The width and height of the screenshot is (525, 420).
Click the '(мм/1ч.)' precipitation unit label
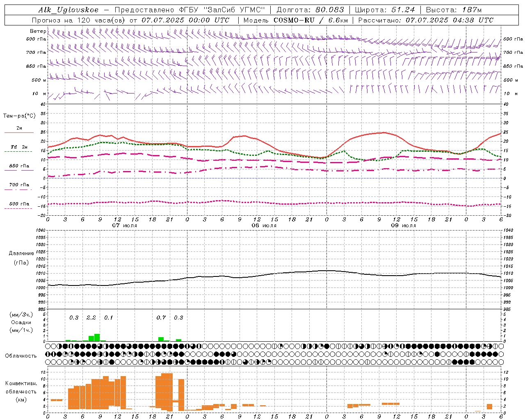[x=21, y=330]
